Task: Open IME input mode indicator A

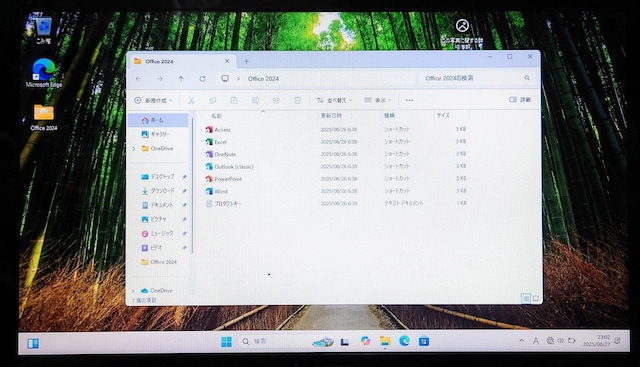Action: click(x=536, y=340)
